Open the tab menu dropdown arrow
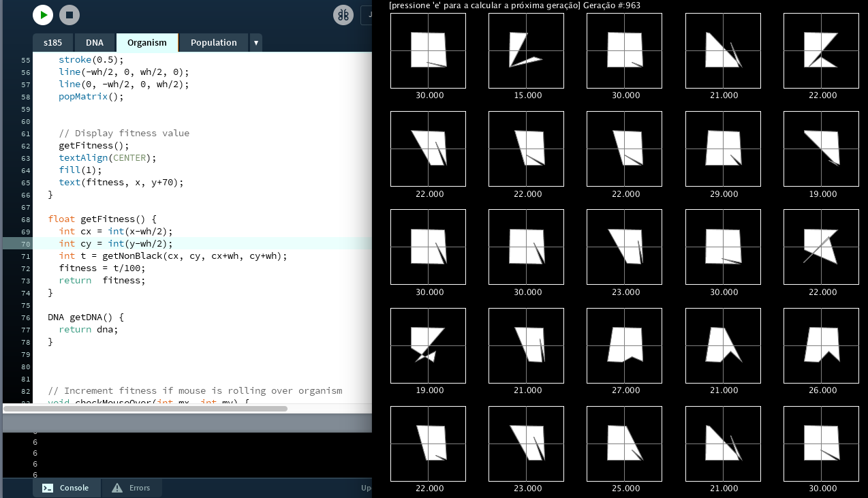 point(256,42)
